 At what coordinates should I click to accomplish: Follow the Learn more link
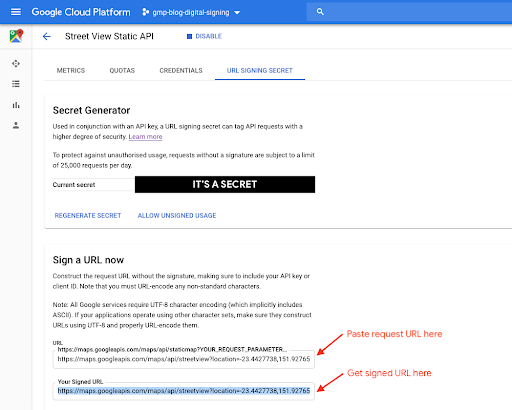(x=145, y=137)
